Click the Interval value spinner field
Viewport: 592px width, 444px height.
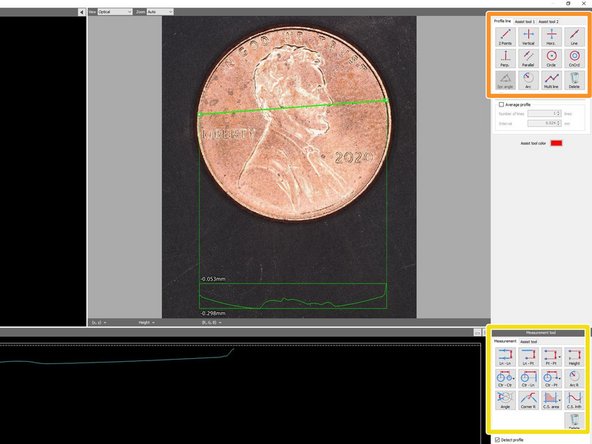tap(544, 123)
